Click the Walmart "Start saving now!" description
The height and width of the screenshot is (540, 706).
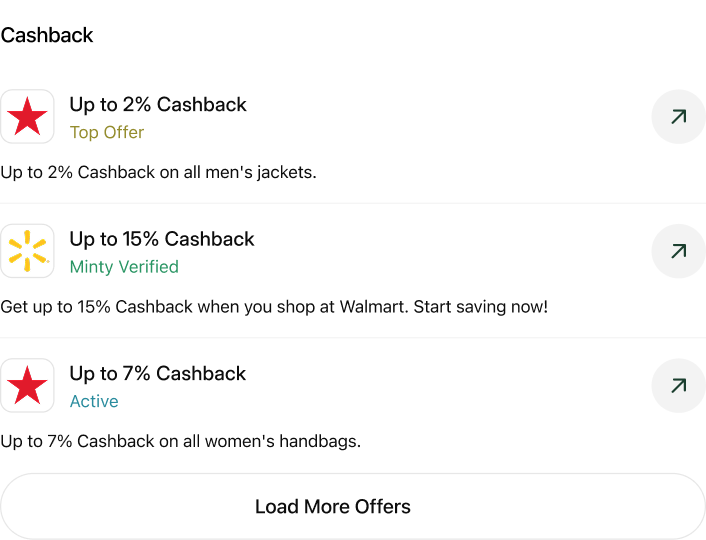tap(274, 306)
